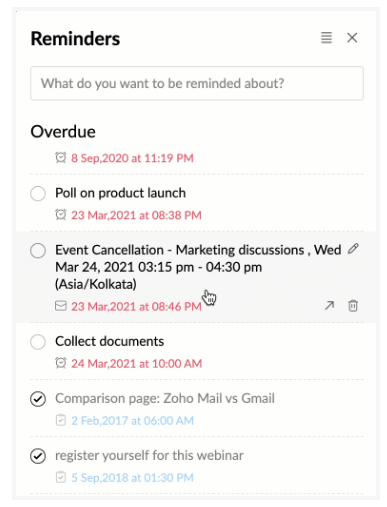
Task: Mark 'Poll on product launch' as complete
Action: coord(38,193)
